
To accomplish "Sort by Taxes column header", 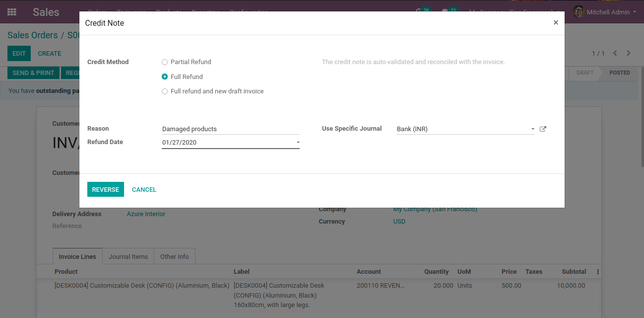I will [x=534, y=272].
